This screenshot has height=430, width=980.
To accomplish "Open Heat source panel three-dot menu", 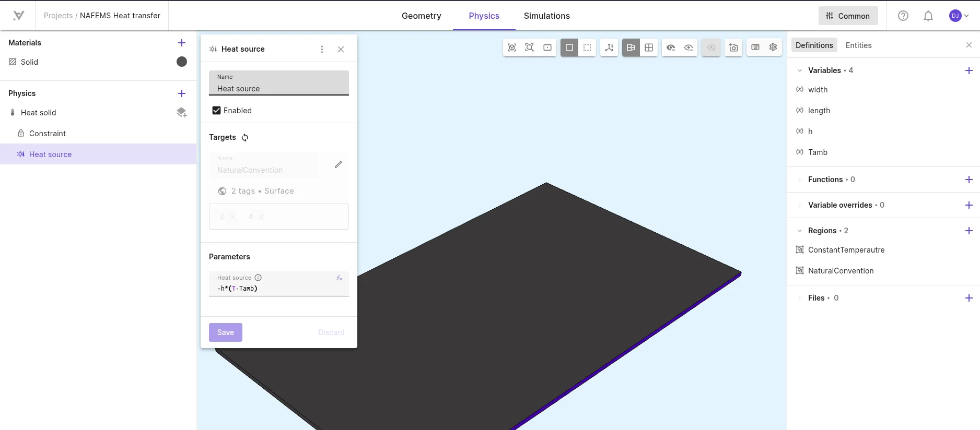I will (322, 49).
